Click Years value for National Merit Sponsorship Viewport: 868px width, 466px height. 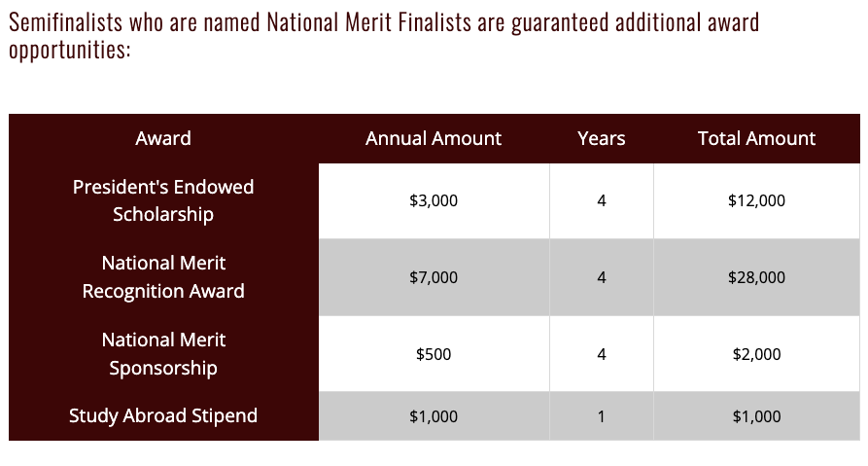[601, 353]
